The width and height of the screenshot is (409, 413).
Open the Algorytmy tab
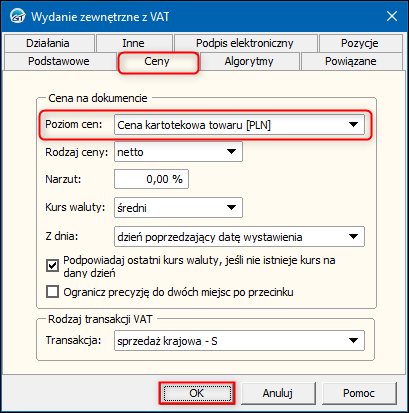[x=249, y=61]
